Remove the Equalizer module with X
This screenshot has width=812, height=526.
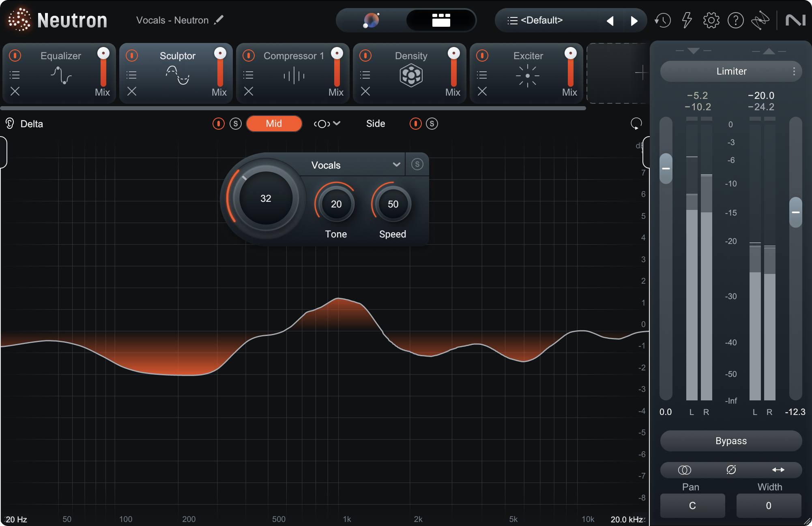[x=15, y=92]
